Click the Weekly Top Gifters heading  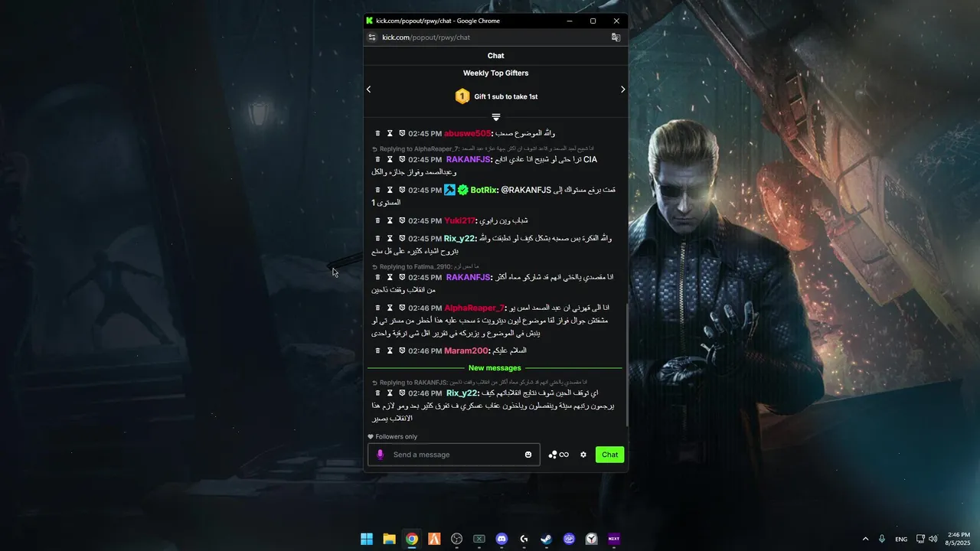[x=495, y=73]
